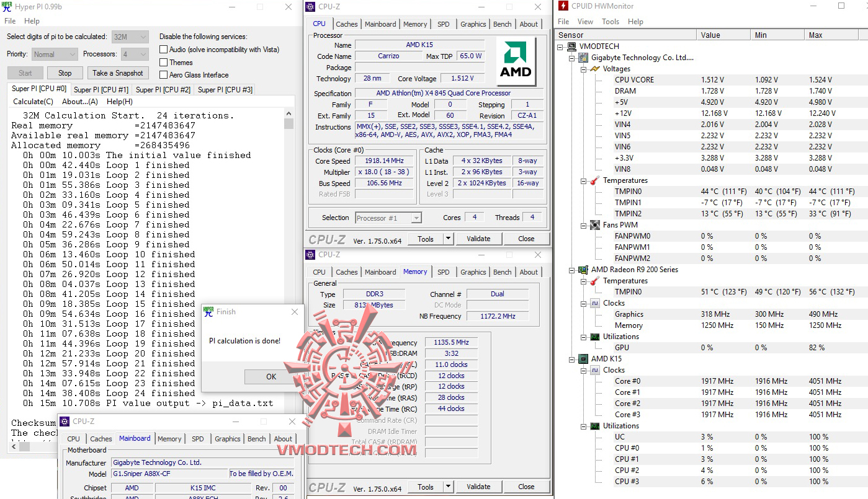868x499 pixels.
Task: Click the Gigabyte Technology motherboard icon
Action: (x=584, y=58)
